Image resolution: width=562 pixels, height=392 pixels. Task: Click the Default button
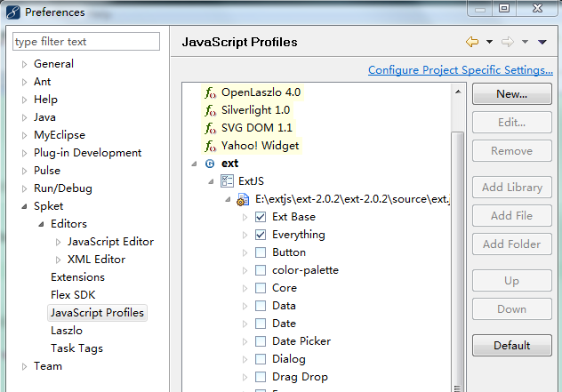pyautogui.click(x=512, y=346)
